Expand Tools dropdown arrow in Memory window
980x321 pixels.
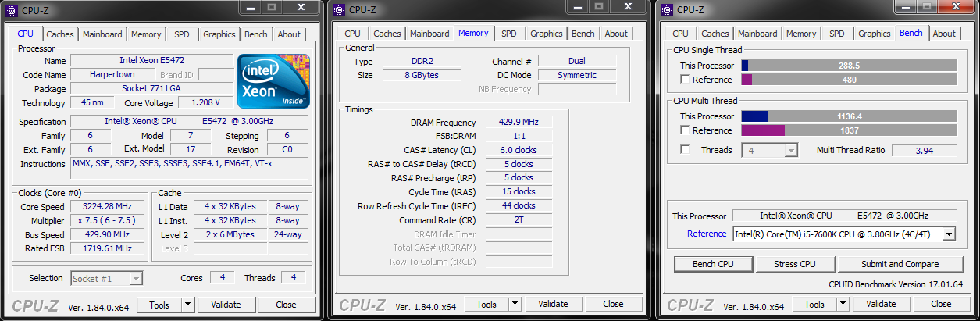tap(516, 305)
